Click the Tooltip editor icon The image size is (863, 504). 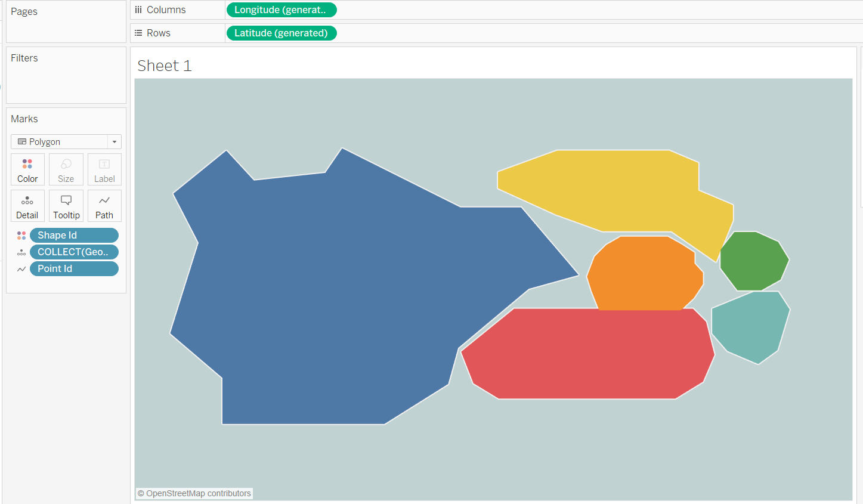pos(66,206)
